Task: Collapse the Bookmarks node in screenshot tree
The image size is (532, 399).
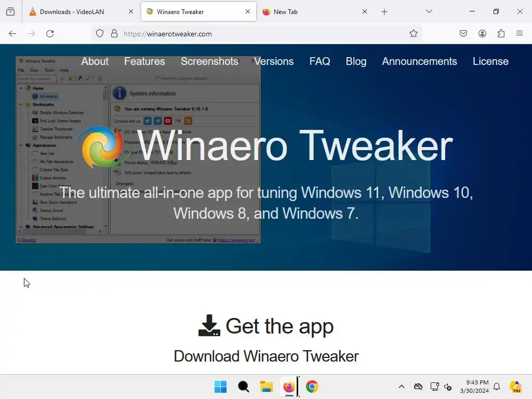Action: coord(21,104)
